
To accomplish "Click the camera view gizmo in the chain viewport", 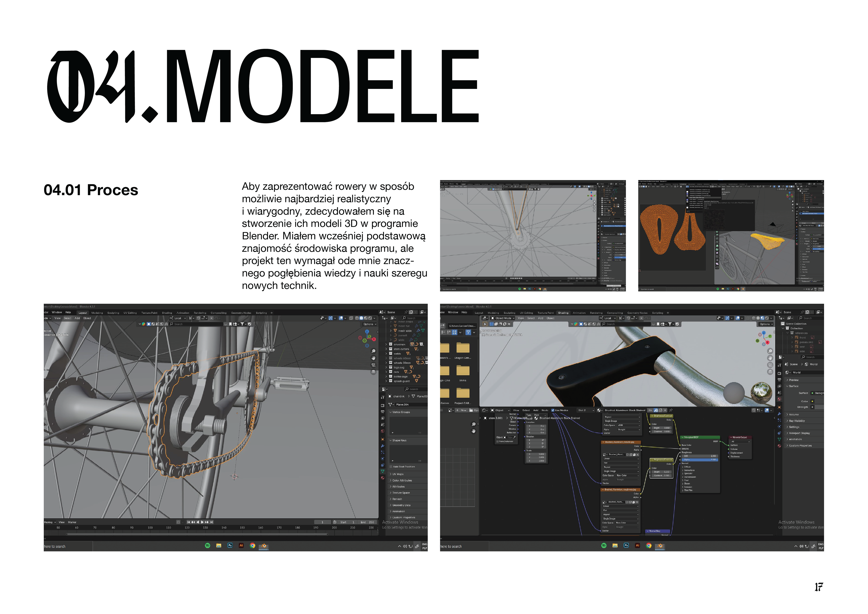I will pyautogui.click(x=373, y=365).
